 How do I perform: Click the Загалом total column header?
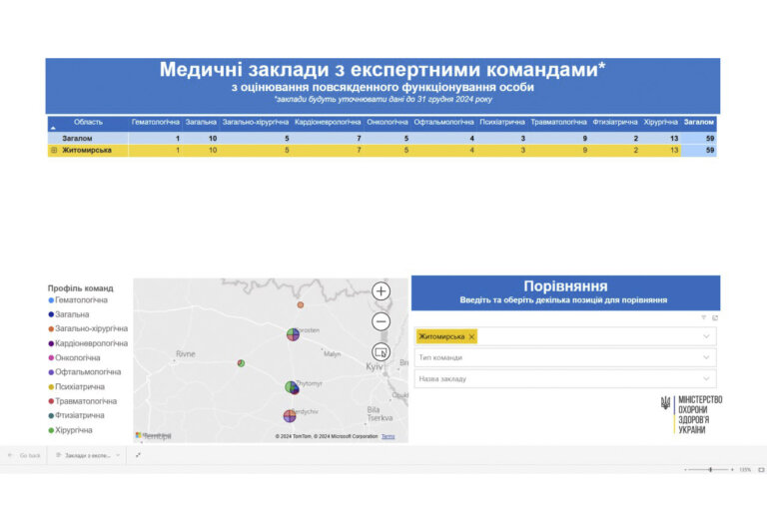[x=698, y=122]
